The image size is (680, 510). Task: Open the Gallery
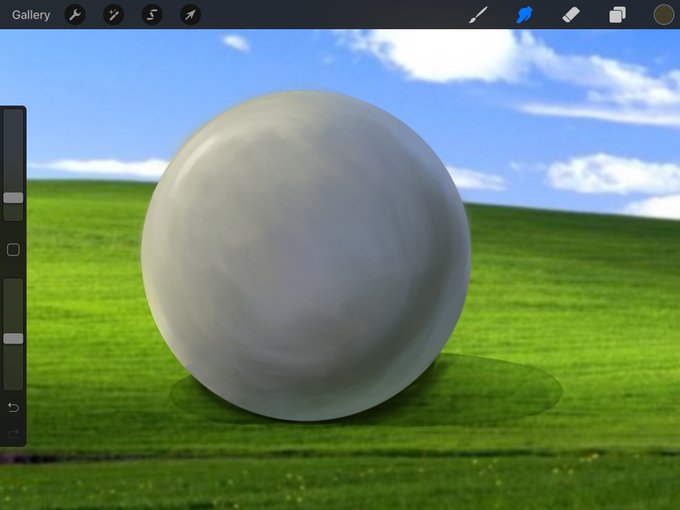point(31,15)
